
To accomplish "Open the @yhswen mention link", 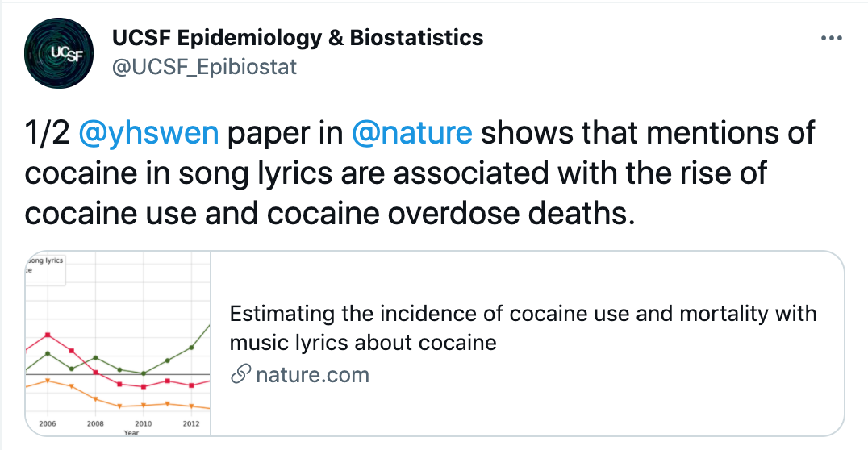I will point(148,132).
